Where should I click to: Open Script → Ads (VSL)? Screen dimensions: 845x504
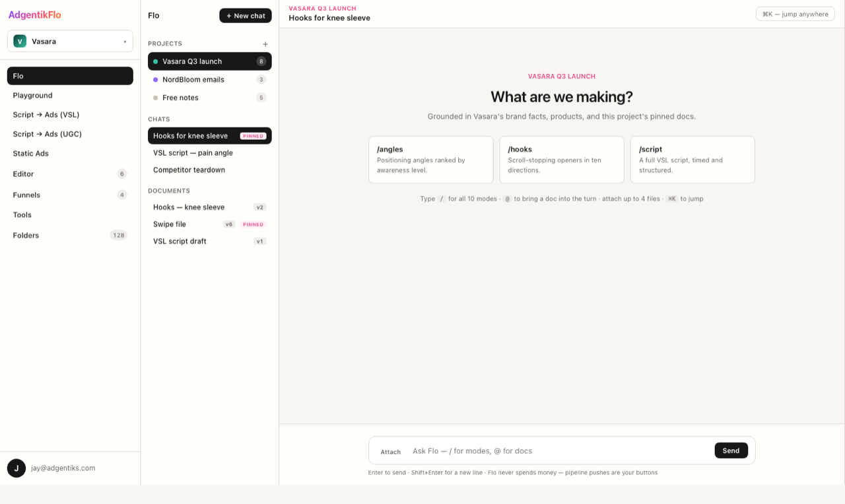point(70,114)
